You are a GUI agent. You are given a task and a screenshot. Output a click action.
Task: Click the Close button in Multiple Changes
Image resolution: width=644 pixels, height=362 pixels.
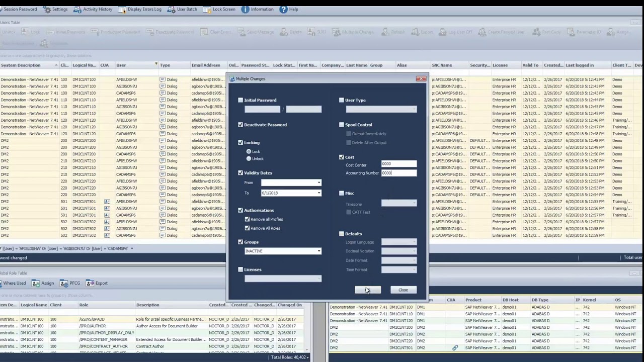point(403,290)
